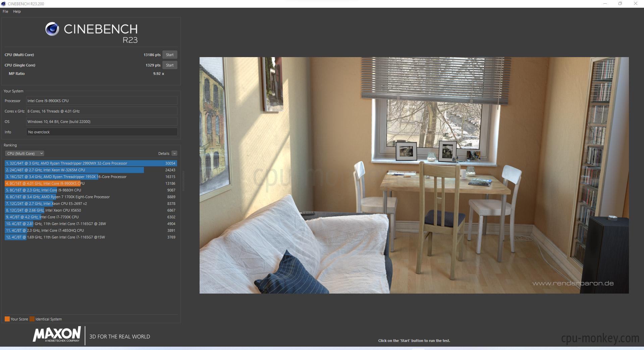Select ranking row 9 i7-7700K
The image size is (644, 350).
(91, 217)
